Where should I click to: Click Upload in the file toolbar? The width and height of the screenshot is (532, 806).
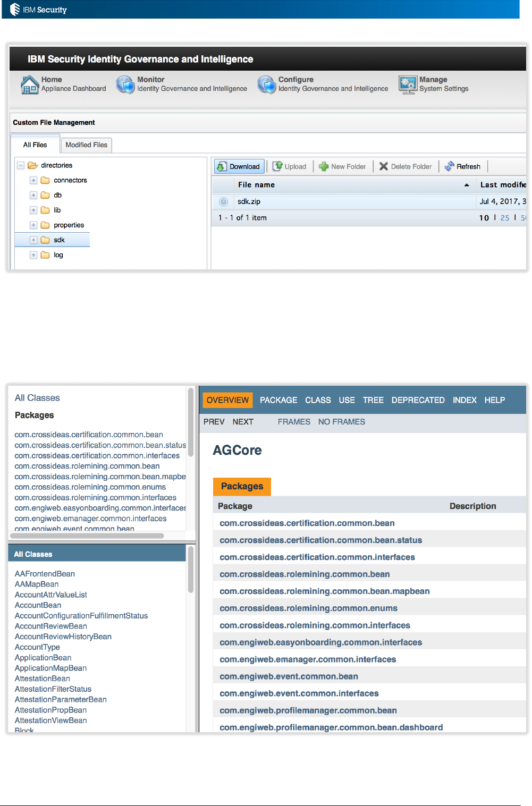point(290,166)
